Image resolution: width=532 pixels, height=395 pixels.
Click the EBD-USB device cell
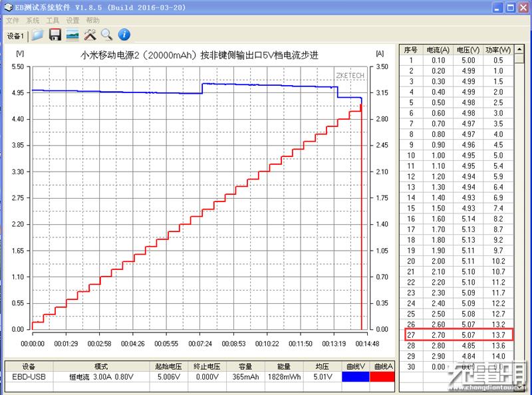pyautogui.click(x=29, y=376)
